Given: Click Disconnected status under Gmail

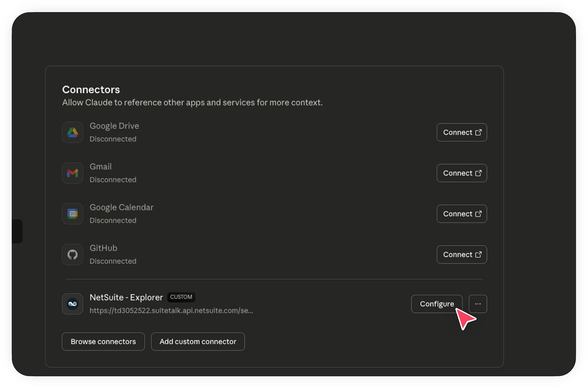Looking at the screenshot, I should (x=113, y=179).
